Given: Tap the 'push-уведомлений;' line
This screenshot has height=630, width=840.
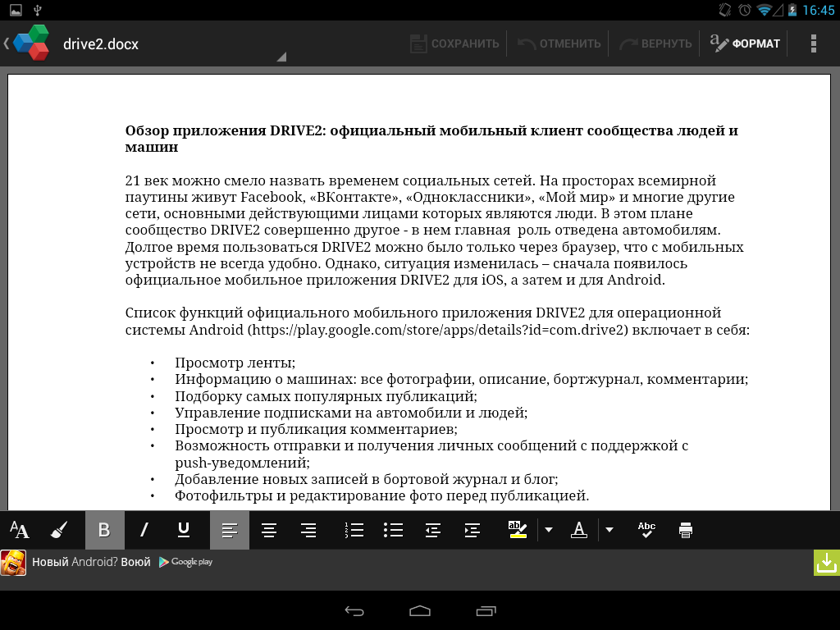Looking at the screenshot, I should coord(242,463).
